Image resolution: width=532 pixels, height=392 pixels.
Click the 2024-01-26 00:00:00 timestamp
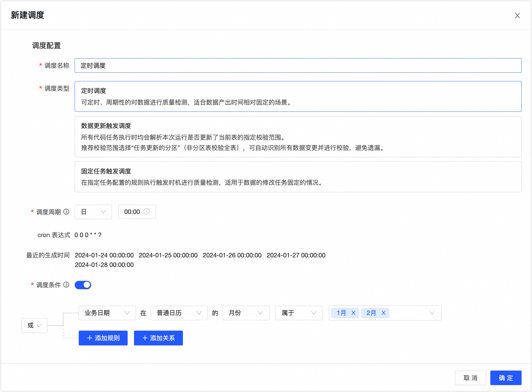click(x=232, y=255)
